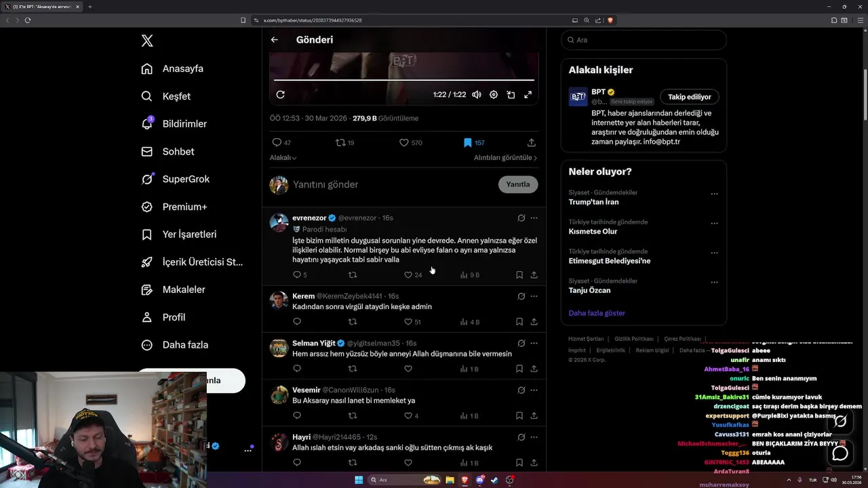The height and width of the screenshot is (488, 868).
Task: Open video settings gear
Action: pos(494,95)
